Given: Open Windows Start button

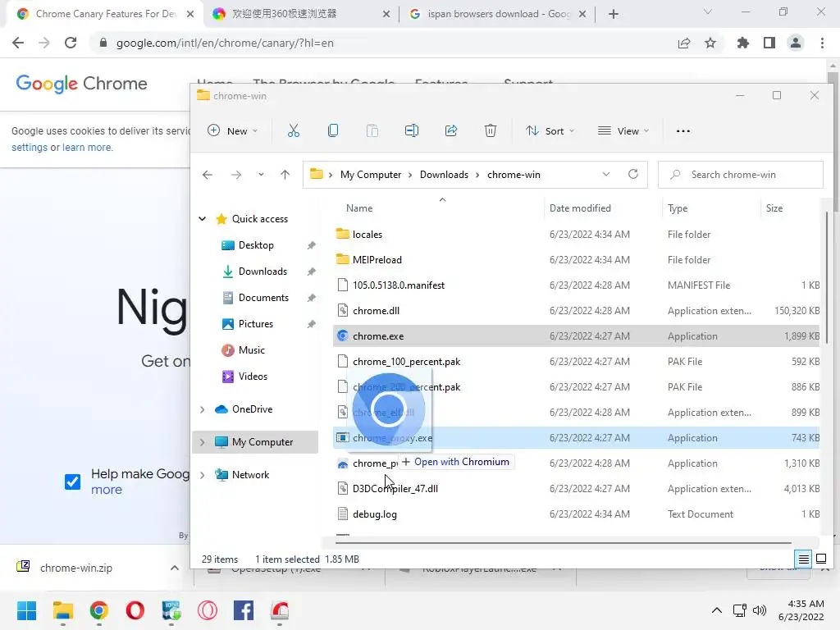Looking at the screenshot, I should [x=26, y=610].
